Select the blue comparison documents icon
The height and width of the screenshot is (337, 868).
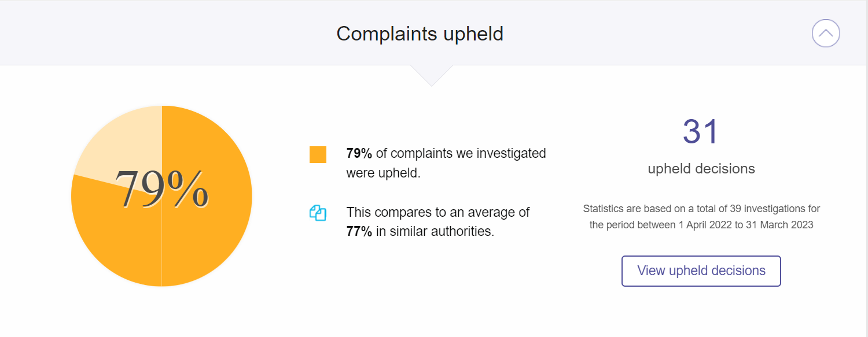[x=318, y=213]
